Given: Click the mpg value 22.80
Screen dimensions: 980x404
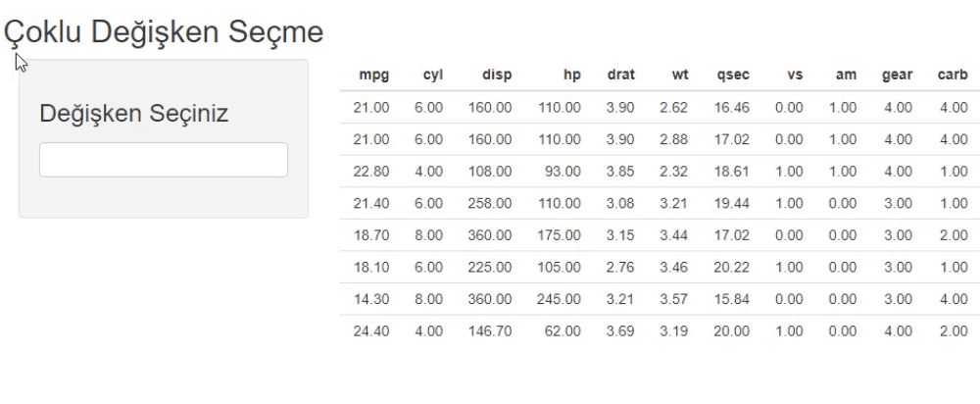Looking at the screenshot, I should coord(371,172).
